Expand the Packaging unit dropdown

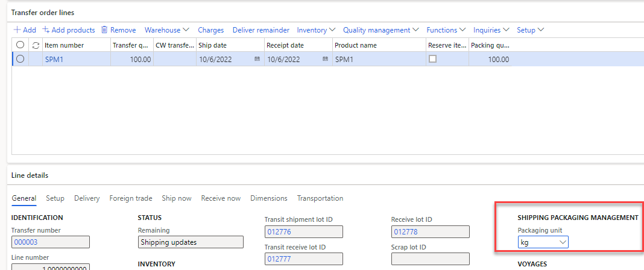(x=563, y=242)
